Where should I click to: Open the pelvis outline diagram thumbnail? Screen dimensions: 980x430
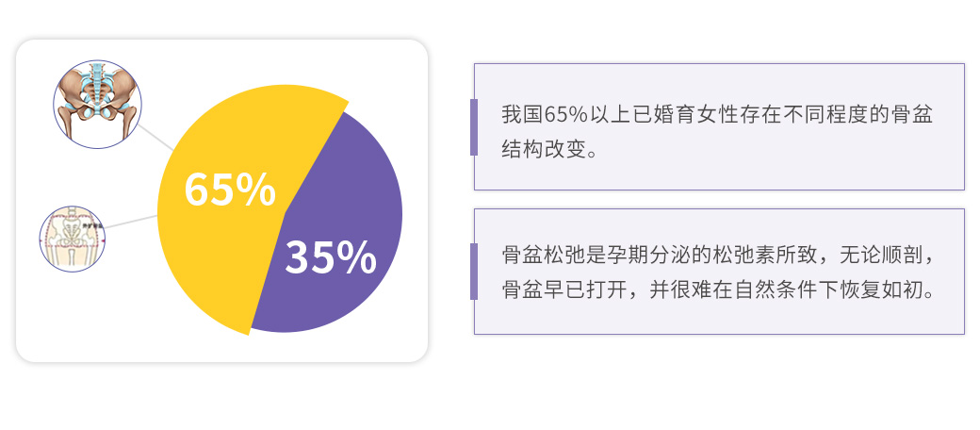(x=73, y=239)
